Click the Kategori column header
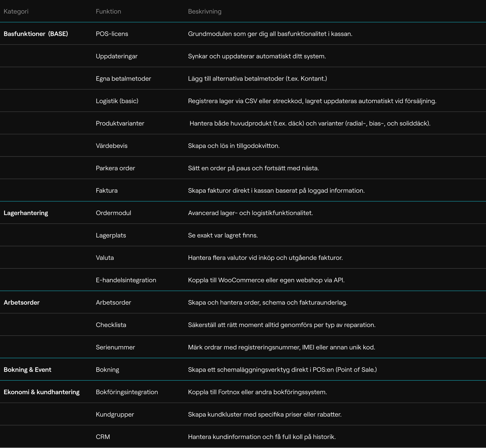Viewport: 486px width, 448px height. pyautogui.click(x=16, y=11)
